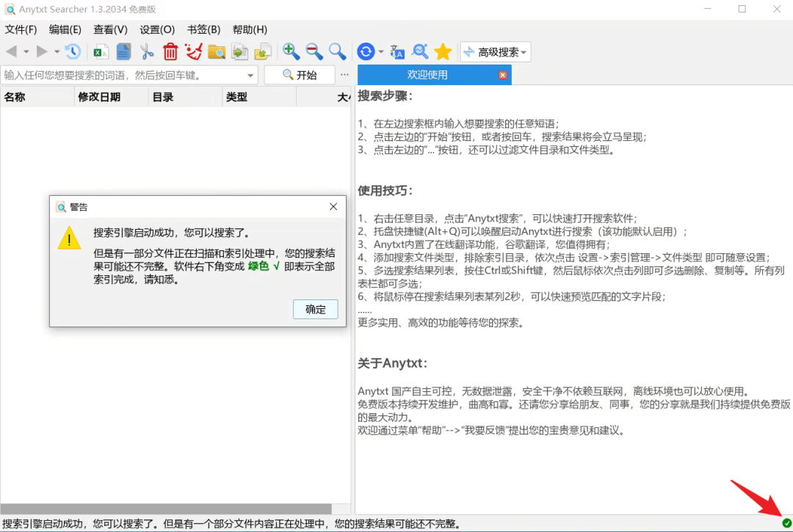Screen dimensions: 793x532
Task: Click the blue circular refresh icon
Action: [366, 51]
